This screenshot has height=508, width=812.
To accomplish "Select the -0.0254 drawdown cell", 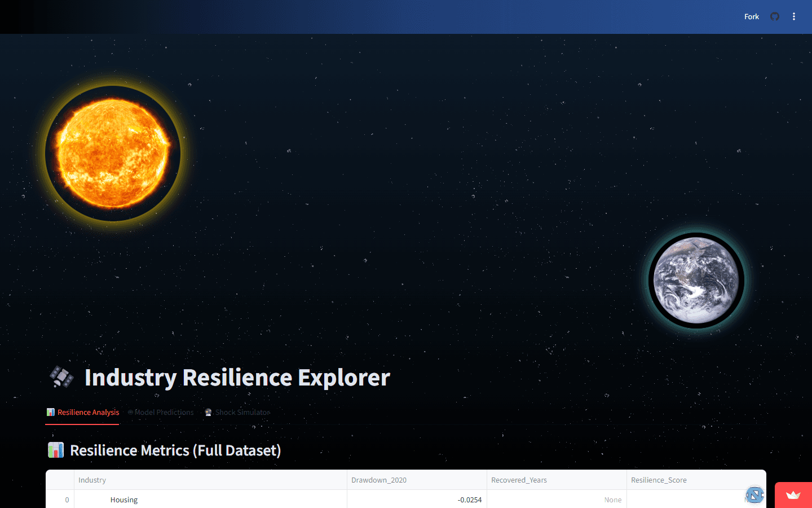I will (417, 500).
